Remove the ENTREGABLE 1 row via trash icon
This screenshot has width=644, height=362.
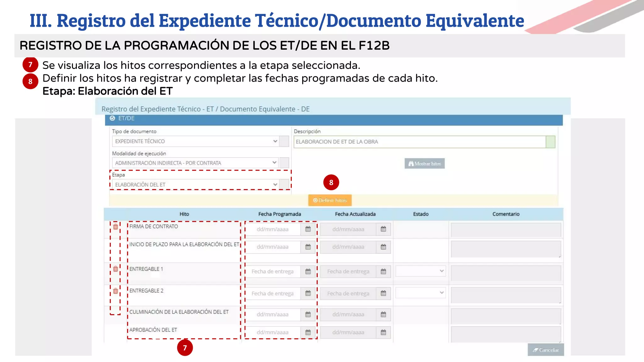tap(115, 269)
